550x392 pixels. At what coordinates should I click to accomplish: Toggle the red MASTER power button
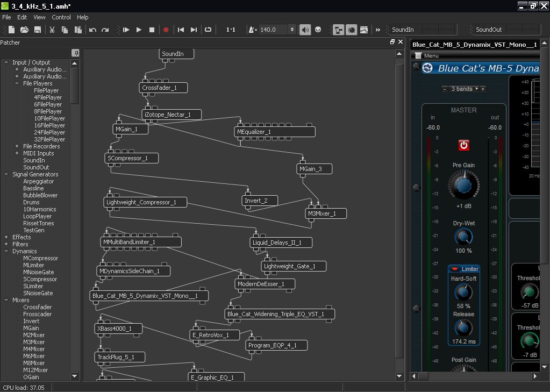tap(463, 145)
